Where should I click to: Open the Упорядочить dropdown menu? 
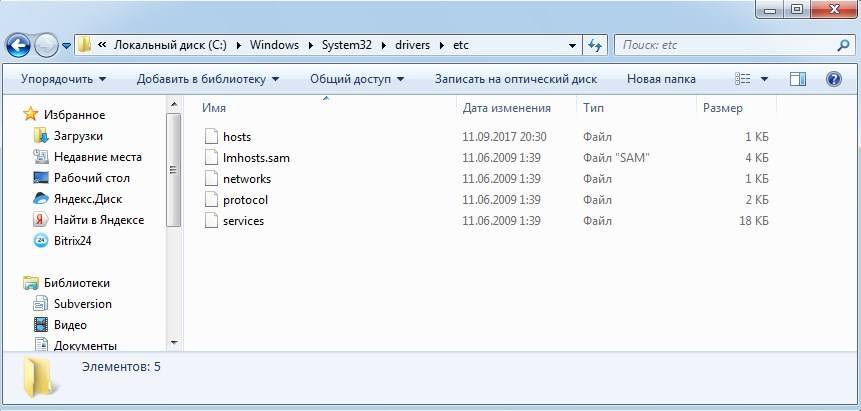pos(63,79)
